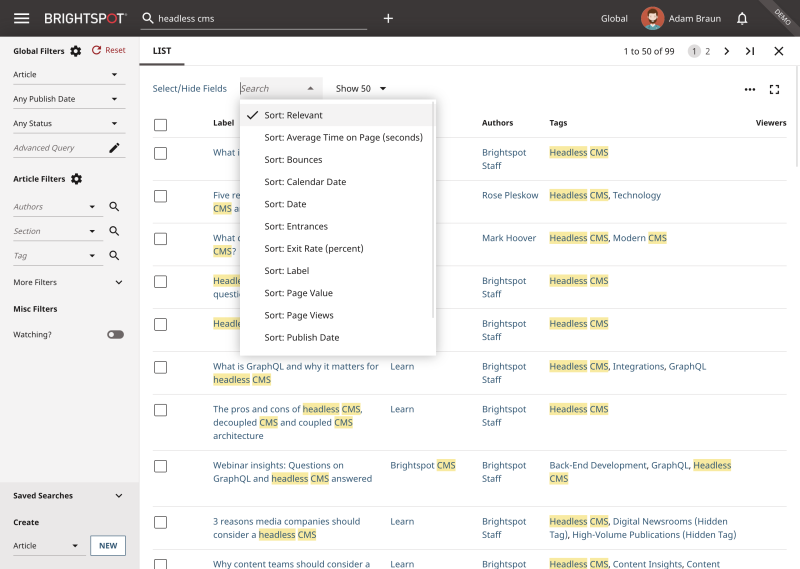
Task: Click the Brightspot logo
Action: point(85,18)
